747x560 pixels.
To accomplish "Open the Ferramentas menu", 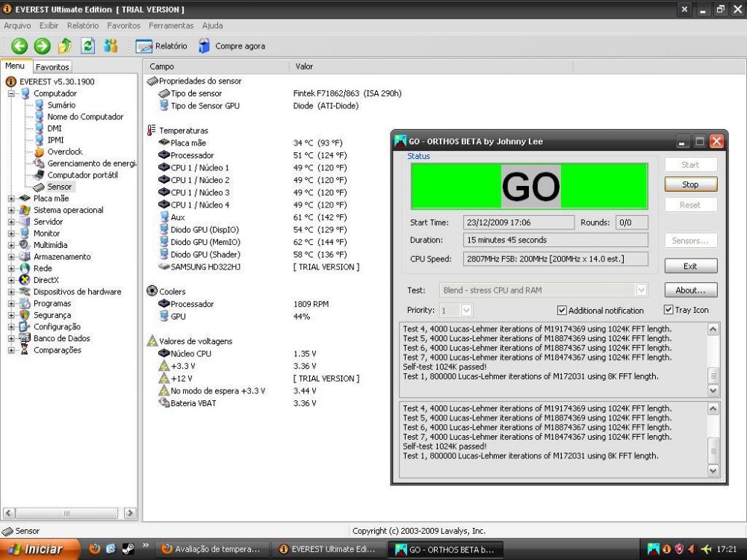I will (x=171, y=25).
